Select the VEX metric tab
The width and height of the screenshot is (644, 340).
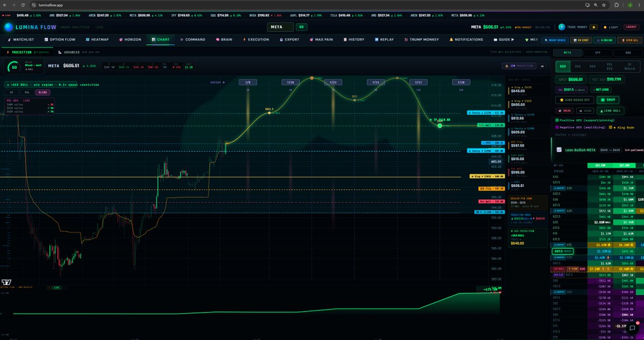[x=577, y=66]
